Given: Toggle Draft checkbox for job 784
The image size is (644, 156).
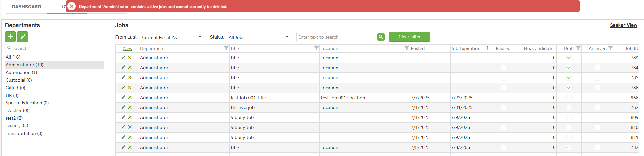Looking at the screenshot, I should [569, 68].
